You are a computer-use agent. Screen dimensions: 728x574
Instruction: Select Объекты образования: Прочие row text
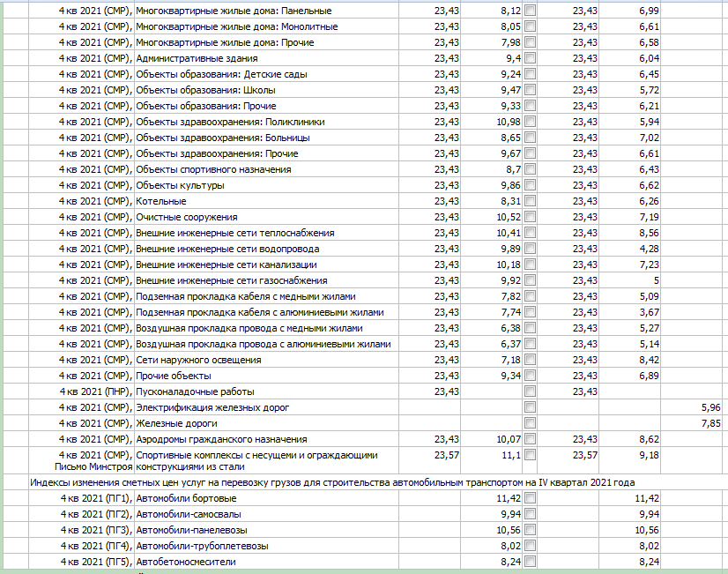206,106
